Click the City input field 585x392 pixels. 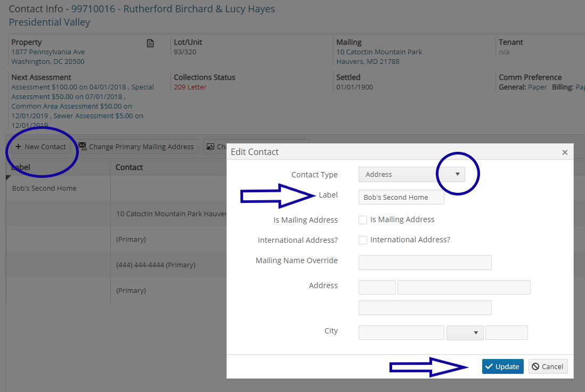pyautogui.click(x=401, y=333)
